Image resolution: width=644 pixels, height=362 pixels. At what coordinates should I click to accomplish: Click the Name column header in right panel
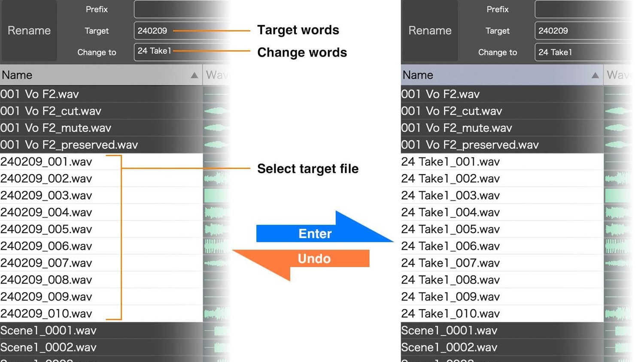coord(417,75)
